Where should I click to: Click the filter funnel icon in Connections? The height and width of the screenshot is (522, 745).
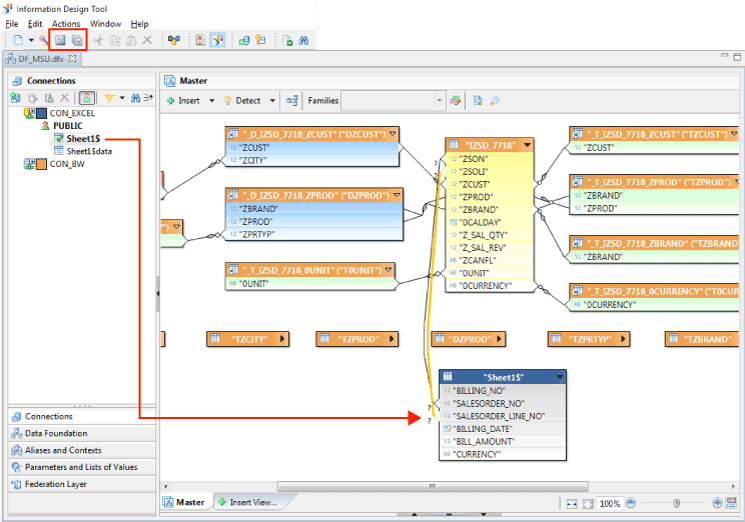[x=108, y=98]
